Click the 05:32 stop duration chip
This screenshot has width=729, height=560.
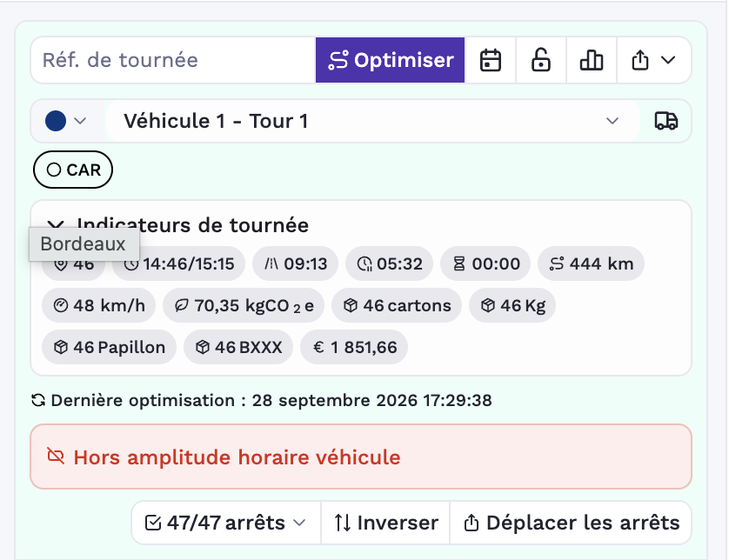click(390, 263)
